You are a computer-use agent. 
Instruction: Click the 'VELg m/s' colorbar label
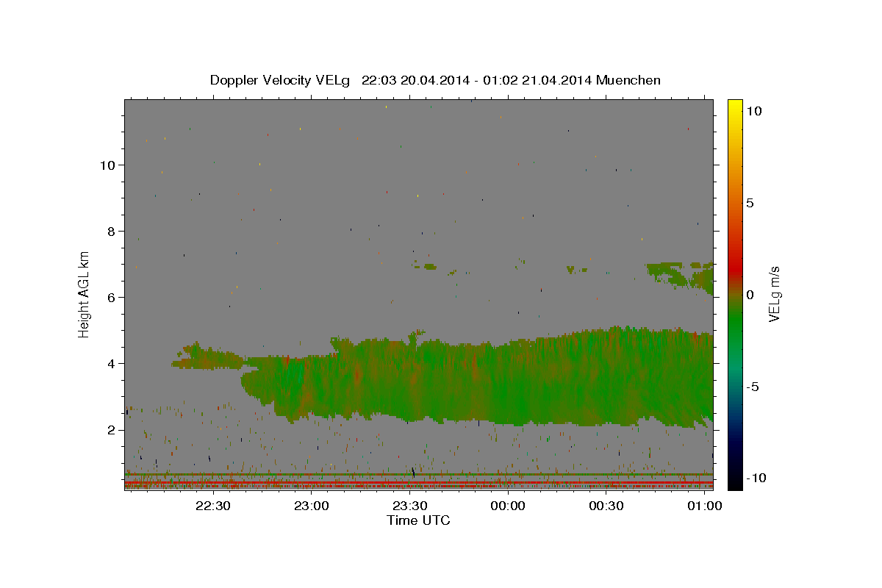pyautogui.click(x=774, y=294)
